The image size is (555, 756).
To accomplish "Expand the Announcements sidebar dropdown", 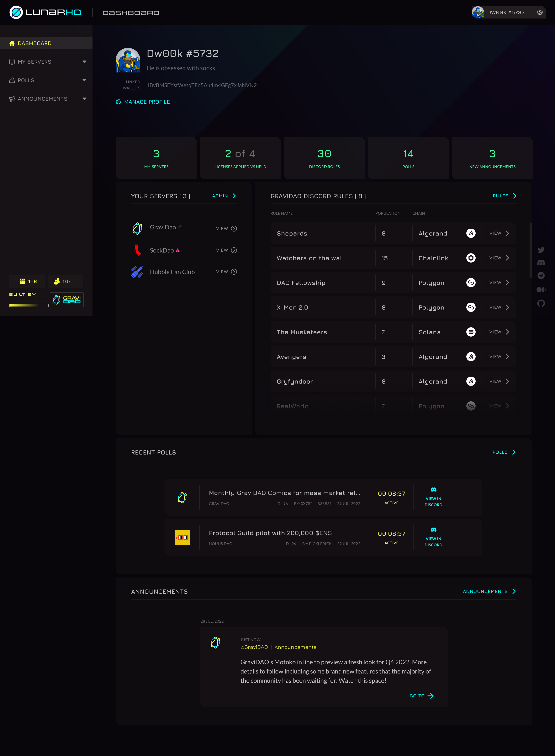I will click(x=84, y=99).
